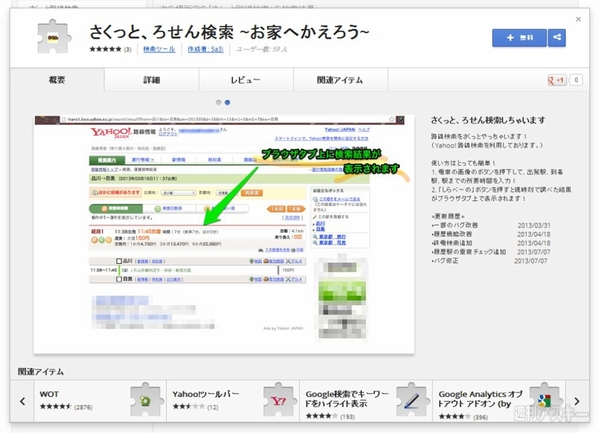Viewport: 600px width, 433px height.
Task: Open the 検索ツール category link
Action: click(x=159, y=49)
